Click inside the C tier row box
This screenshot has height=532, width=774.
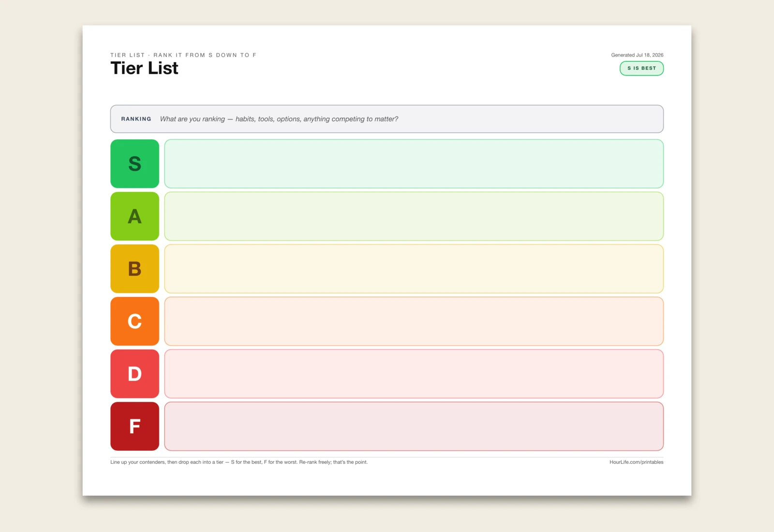[x=414, y=321]
